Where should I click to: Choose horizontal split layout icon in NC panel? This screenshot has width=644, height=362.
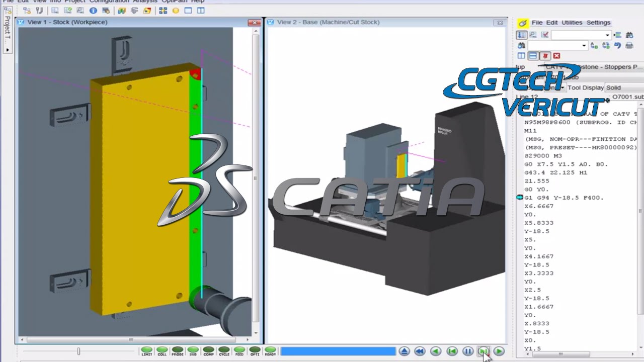click(x=533, y=56)
